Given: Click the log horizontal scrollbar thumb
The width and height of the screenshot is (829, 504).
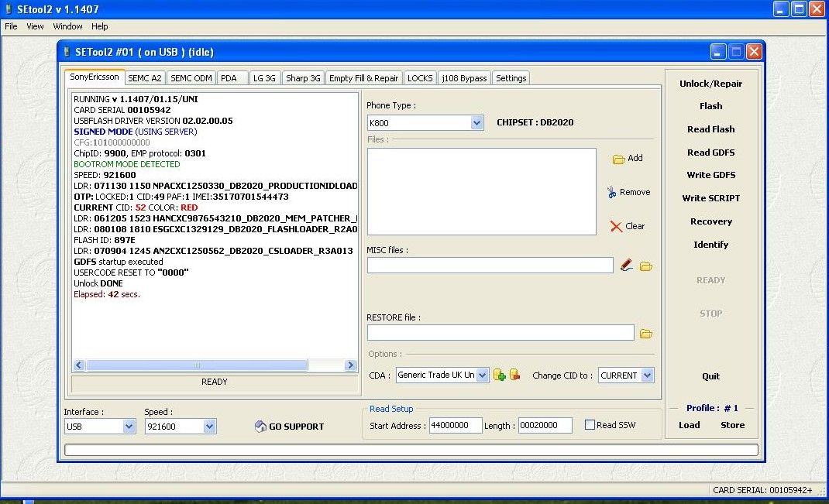Looking at the screenshot, I should [197, 365].
